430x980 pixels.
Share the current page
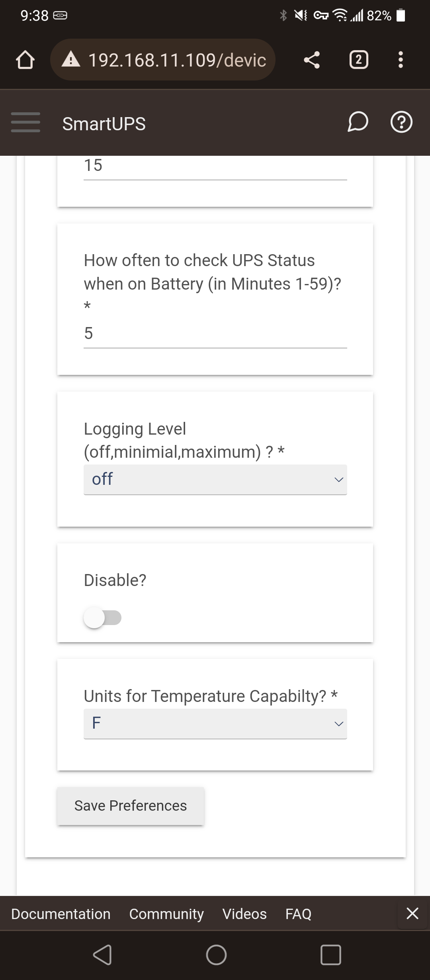[x=312, y=60]
